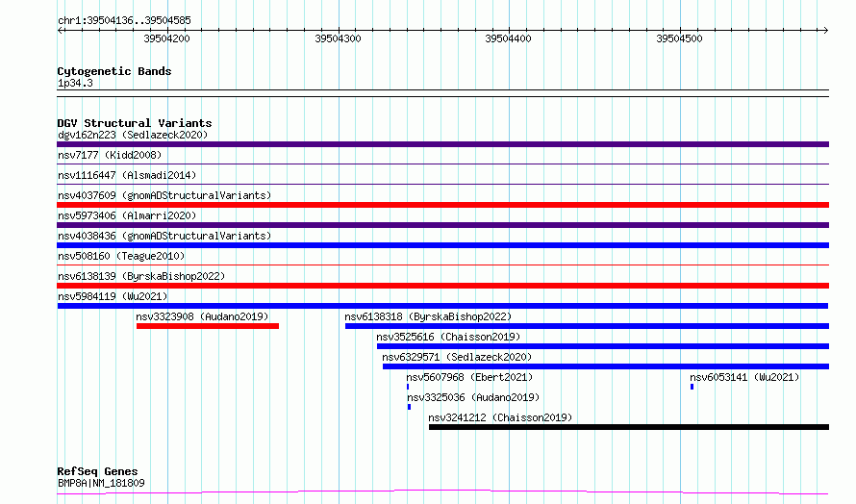Click the 1p34.3 cytogenetic band label
Image resolution: width=856 pixels, height=504 pixels.
(75, 83)
